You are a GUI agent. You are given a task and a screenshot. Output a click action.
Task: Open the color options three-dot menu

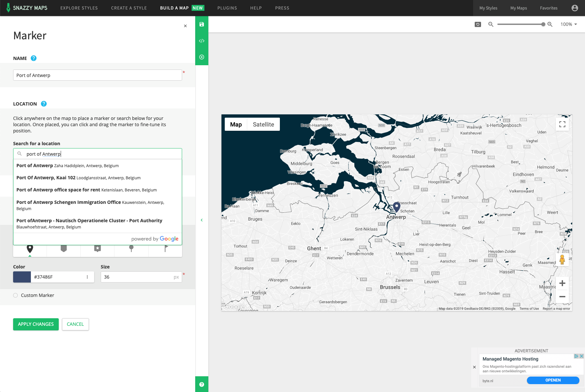click(x=87, y=277)
